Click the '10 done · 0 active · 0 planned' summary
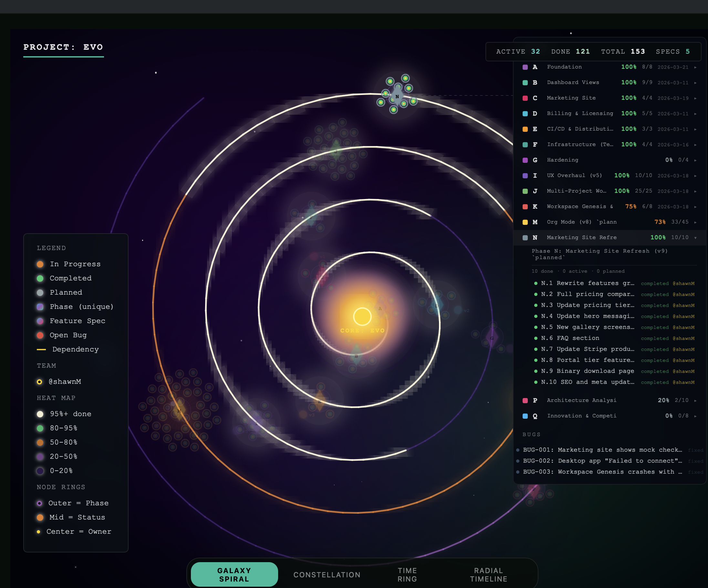Viewport: 708px width, 588px height. pos(578,271)
